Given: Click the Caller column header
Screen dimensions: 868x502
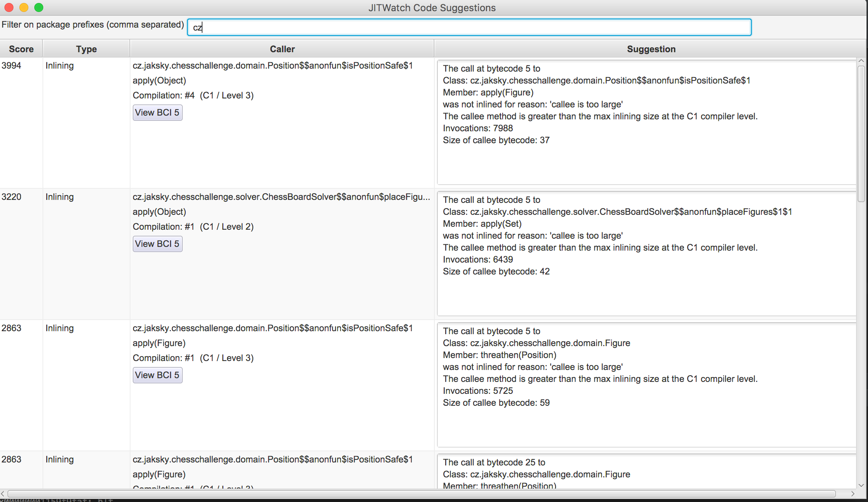Looking at the screenshot, I should [x=282, y=49].
